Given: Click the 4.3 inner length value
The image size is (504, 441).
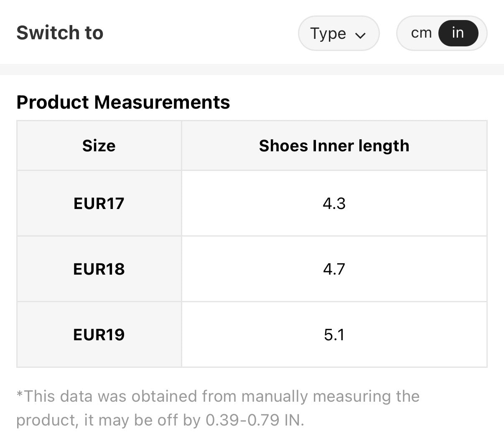Looking at the screenshot, I should (334, 203).
